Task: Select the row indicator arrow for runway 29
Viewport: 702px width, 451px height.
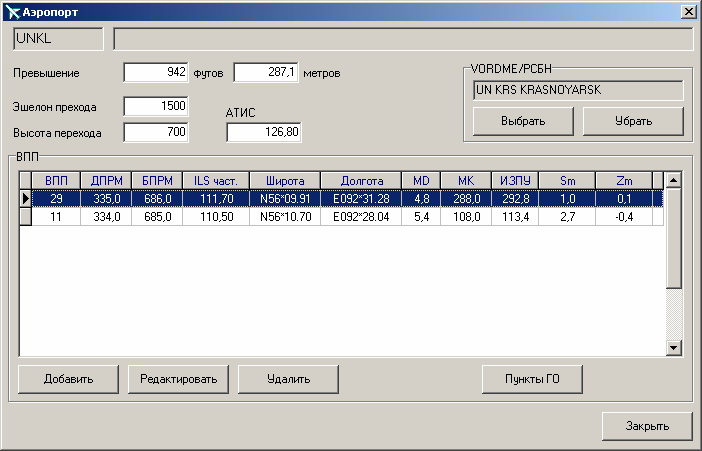Action: pyautogui.click(x=26, y=198)
